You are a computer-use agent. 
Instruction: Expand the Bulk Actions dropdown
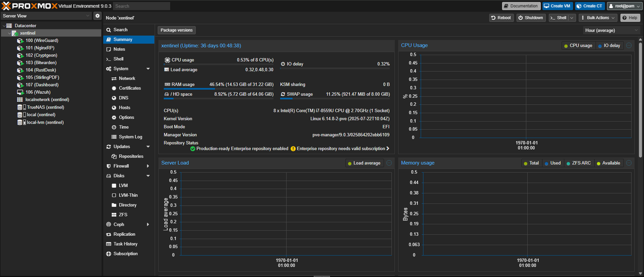(598, 18)
